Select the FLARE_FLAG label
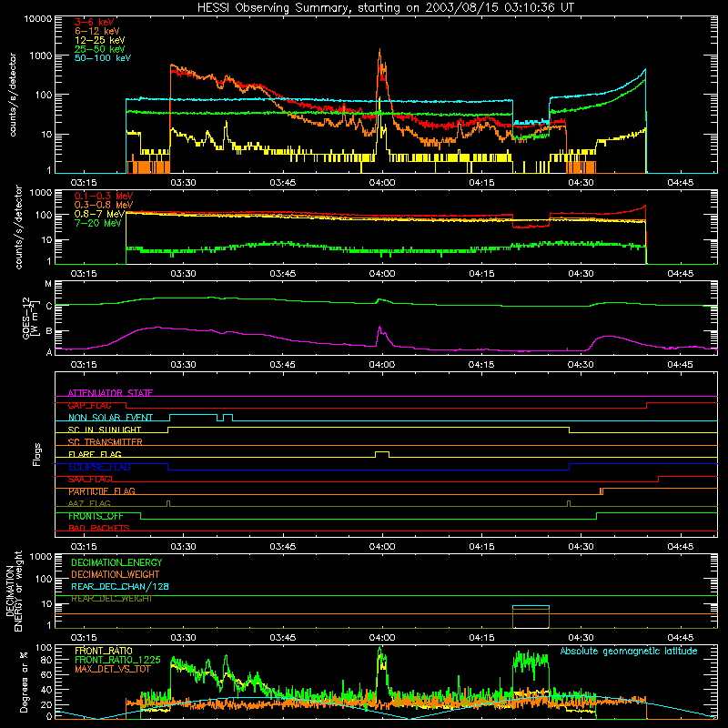 (x=95, y=454)
